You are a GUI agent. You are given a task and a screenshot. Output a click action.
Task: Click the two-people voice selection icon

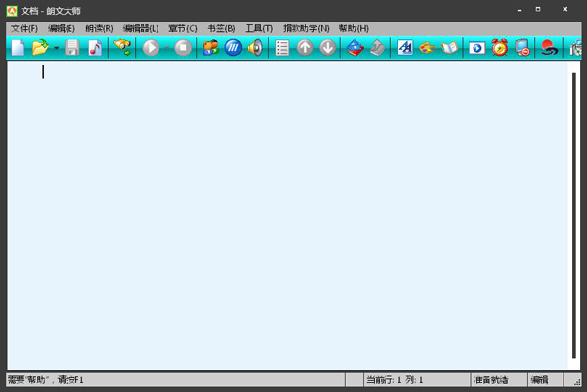(x=210, y=48)
